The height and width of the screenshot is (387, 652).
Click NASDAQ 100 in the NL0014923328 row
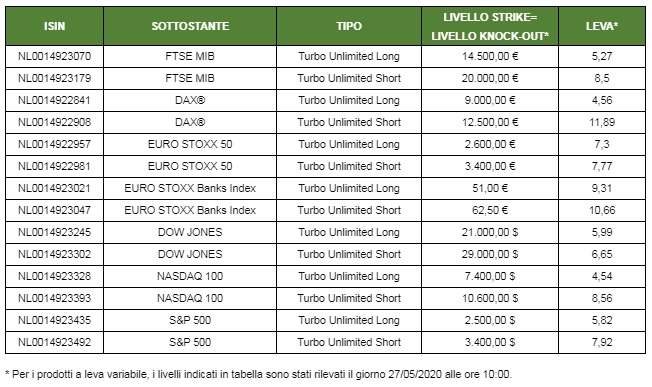(190, 276)
